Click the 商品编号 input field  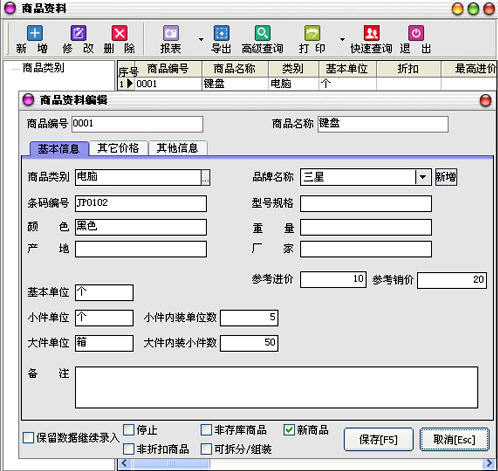[137, 124]
